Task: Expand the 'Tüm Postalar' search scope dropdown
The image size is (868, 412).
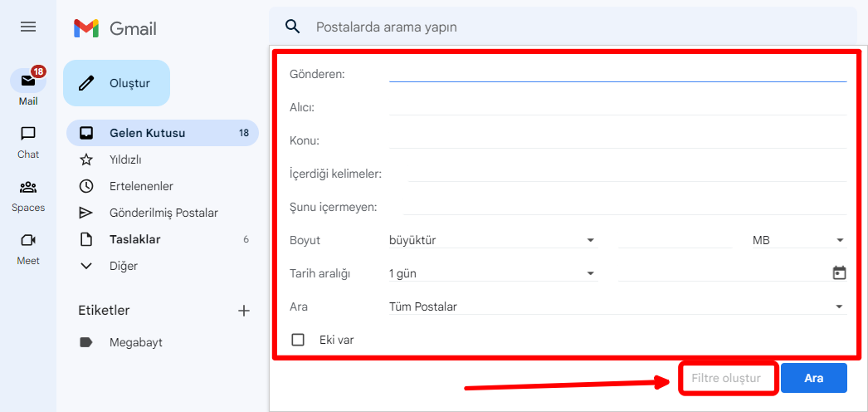Action: coord(617,307)
